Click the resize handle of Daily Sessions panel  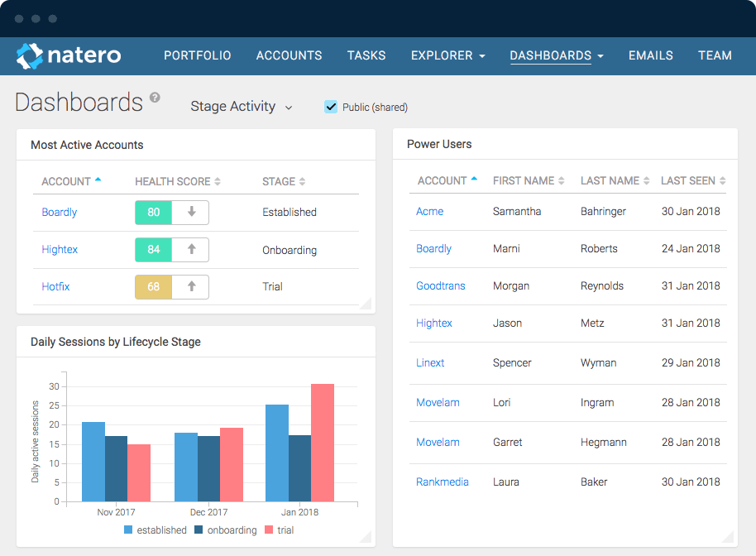(x=366, y=537)
